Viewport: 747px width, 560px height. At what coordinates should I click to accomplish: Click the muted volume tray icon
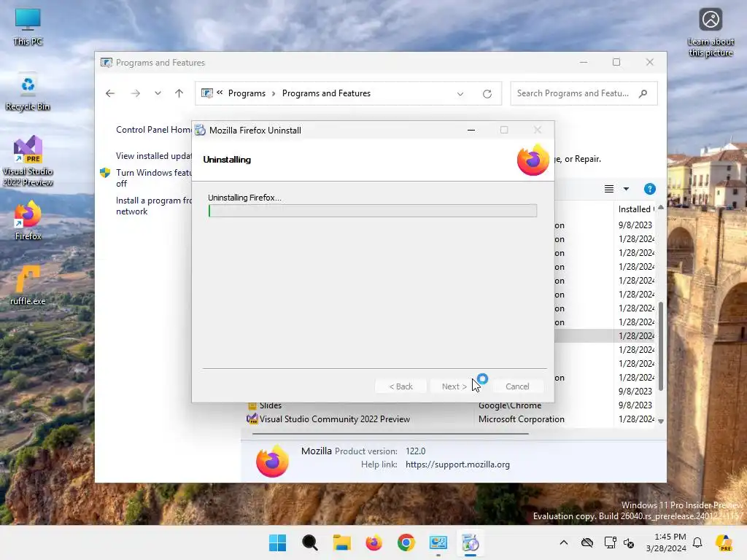(629, 542)
